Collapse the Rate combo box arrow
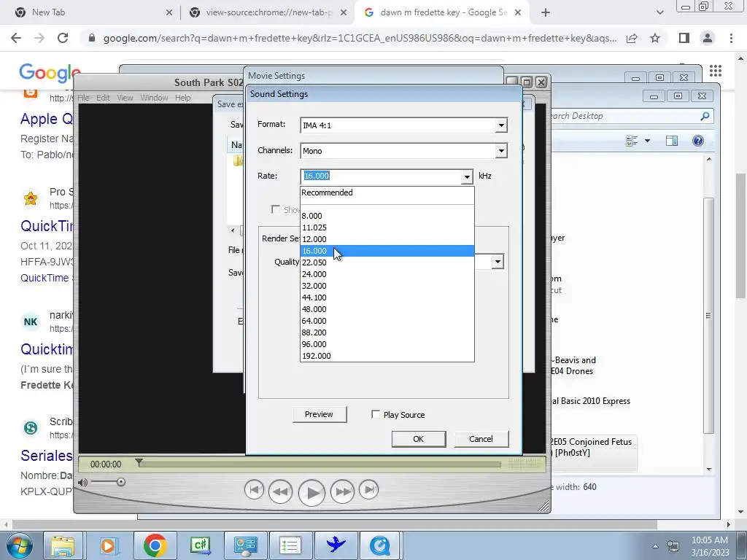 click(467, 176)
